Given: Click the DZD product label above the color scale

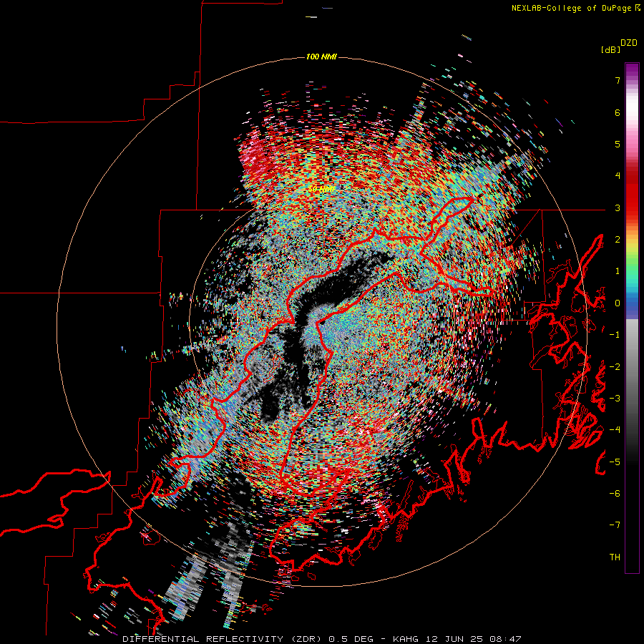Looking at the screenshot, I should coord(629,43).
